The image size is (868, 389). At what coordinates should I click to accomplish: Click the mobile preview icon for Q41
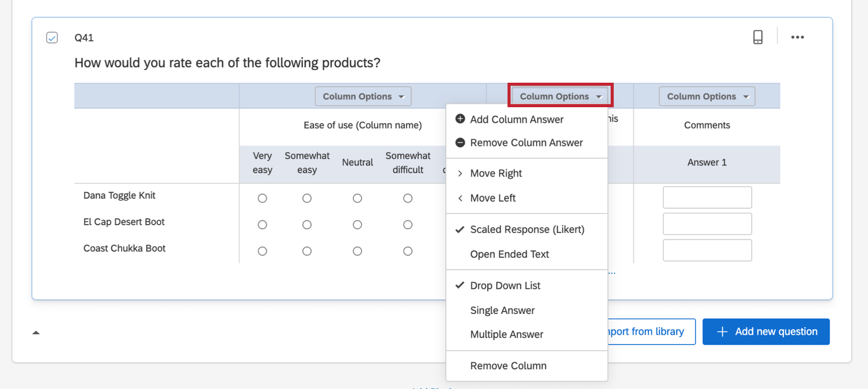pyautogui.click(x=758, y=37)
